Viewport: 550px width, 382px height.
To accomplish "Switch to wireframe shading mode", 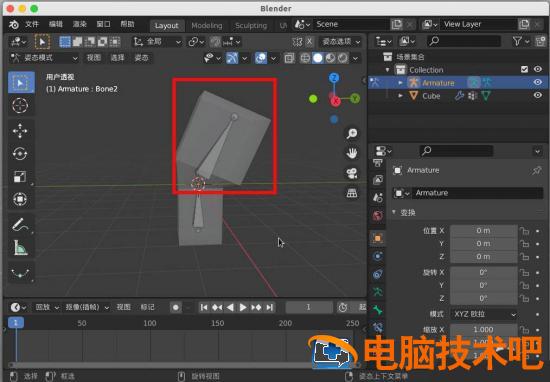I will [305, 58].
